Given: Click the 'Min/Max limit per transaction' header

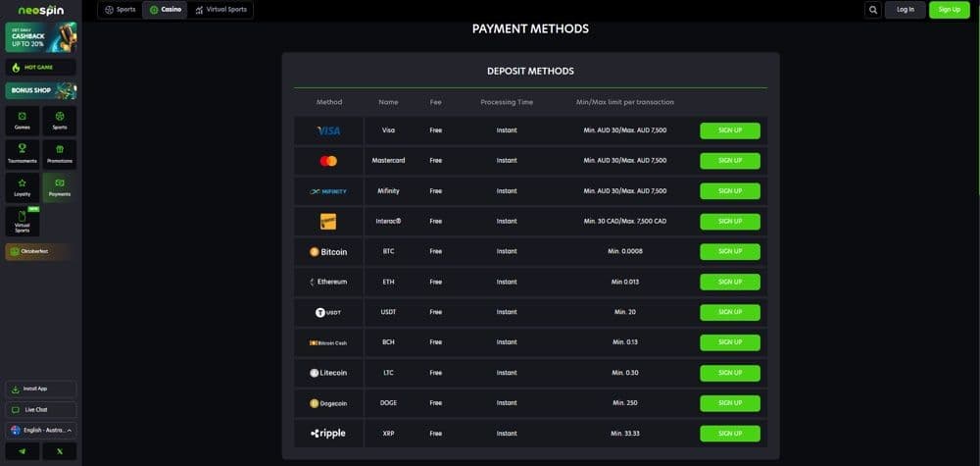Looking at the screenshot, I should point(625,102).
